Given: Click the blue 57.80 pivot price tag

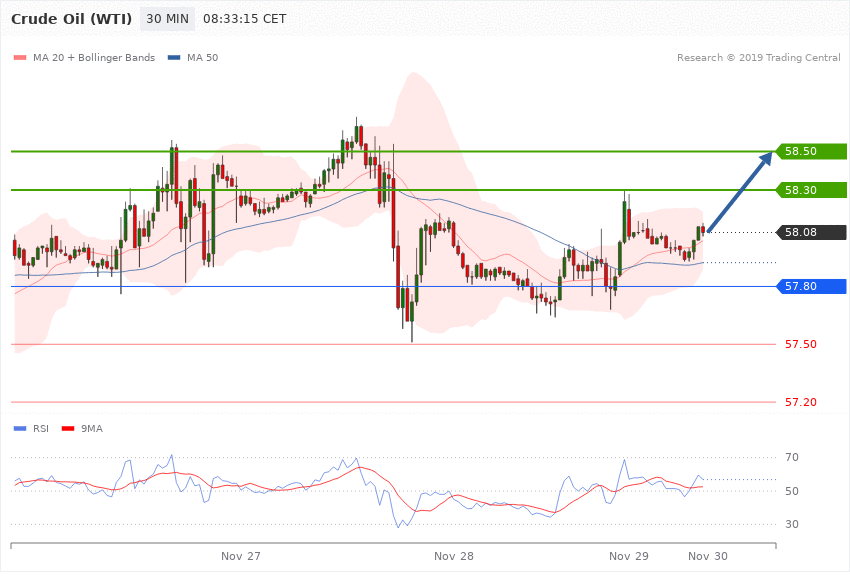Looking at the screenshot, I should [811, 286].
